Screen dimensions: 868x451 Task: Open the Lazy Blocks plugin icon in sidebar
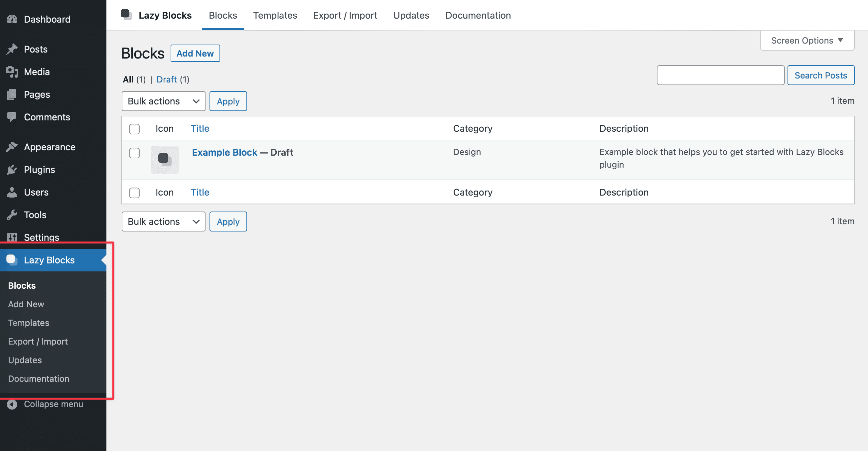point(11,259)
